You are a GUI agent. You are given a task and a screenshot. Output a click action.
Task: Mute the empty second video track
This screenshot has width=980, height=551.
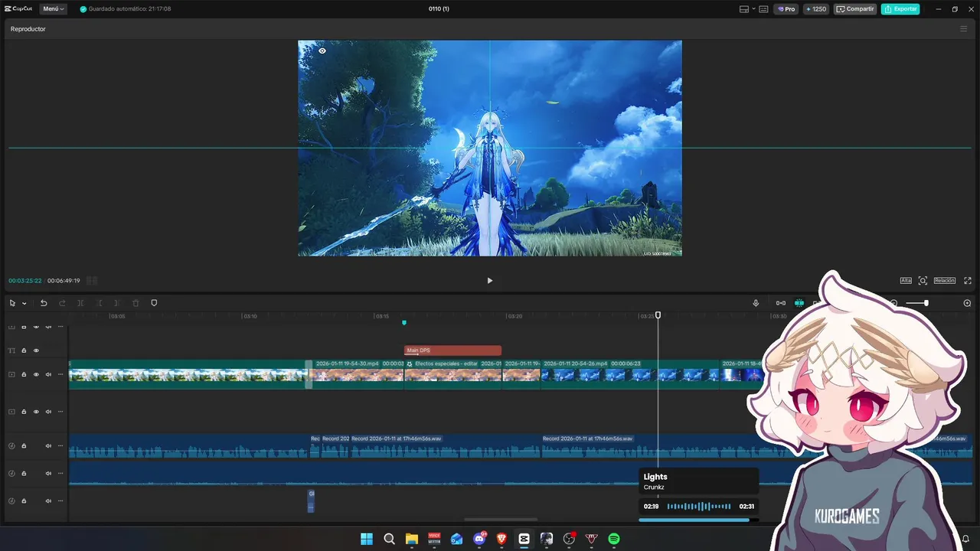[48, 412]
